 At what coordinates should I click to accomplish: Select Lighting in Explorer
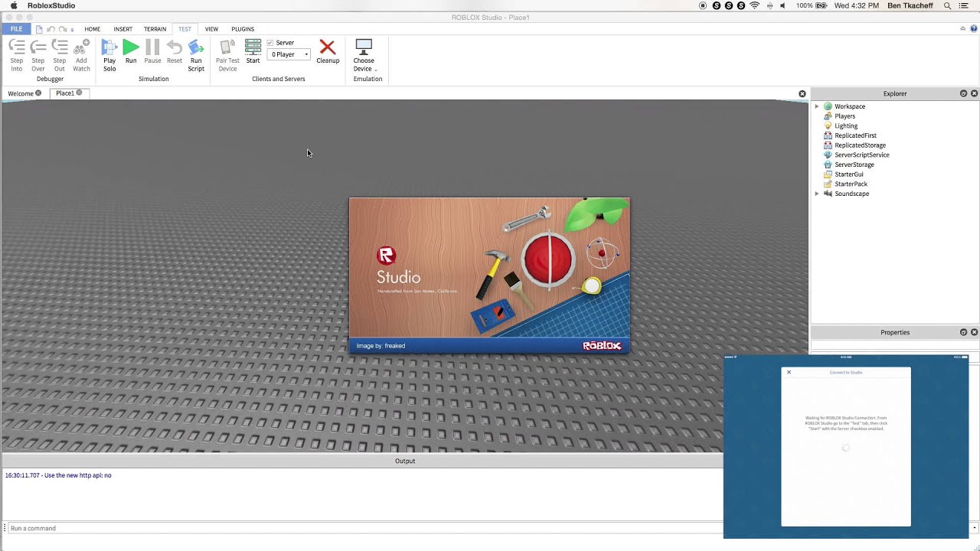pyautogui.click(x=846, y=126)
